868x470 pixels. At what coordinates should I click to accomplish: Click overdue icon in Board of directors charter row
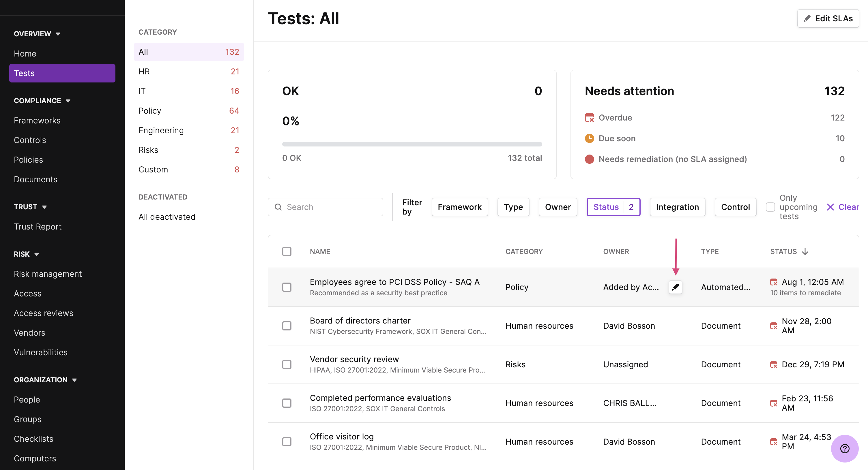774,326
